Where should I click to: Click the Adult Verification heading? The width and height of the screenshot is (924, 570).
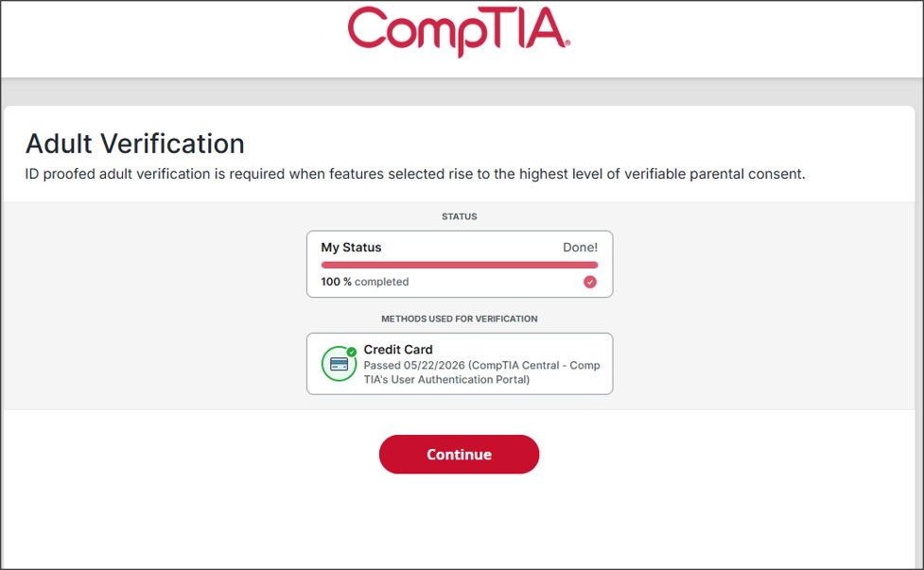[135, 144]
